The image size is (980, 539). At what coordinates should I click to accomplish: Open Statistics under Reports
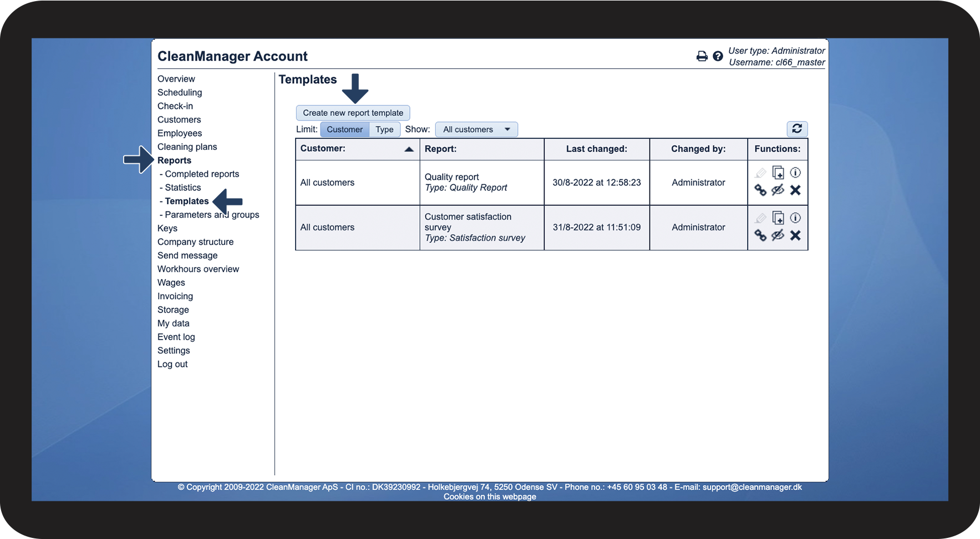pos(183,188)
